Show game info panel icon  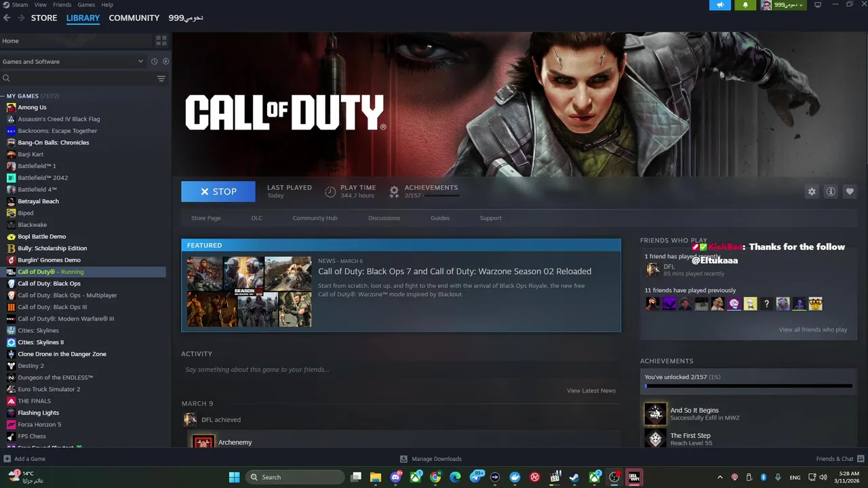pyautogui.click(x=831, y=192)
